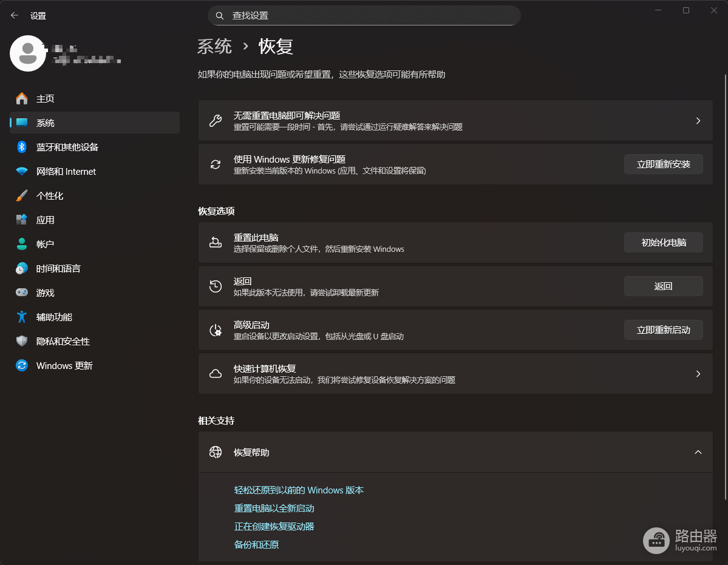Click 初始化电脑 button
728x565 pixels.
click(x=663, y=242)
